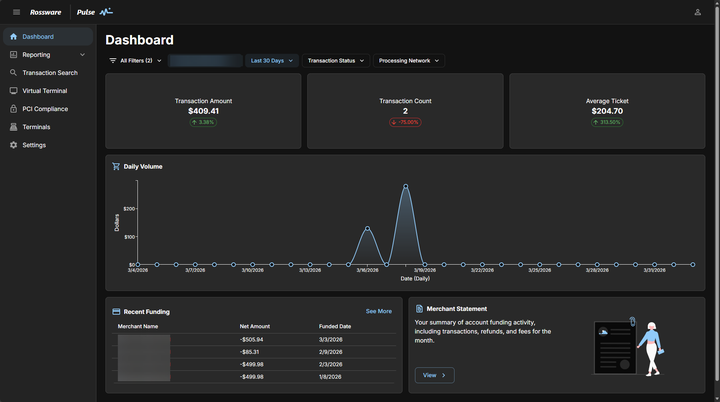Click the Terminals device icon
The image size is (720, 402).
click(x=13, y=127)
